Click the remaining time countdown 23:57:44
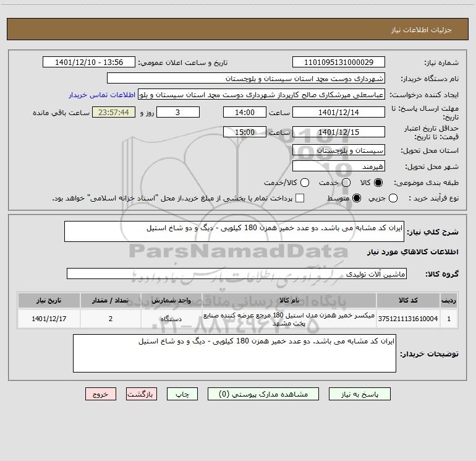 (114, 112)
